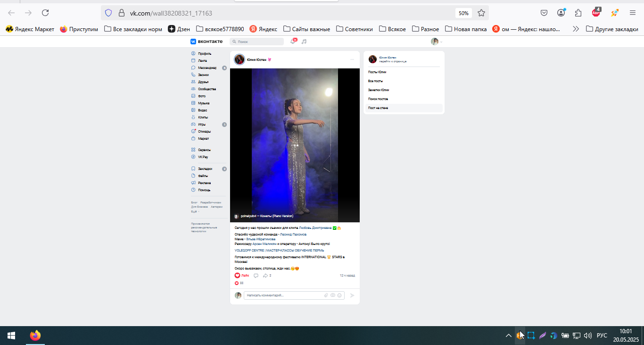Show more bookmarks with the chevron arrows
This screenshot has width=644, height=345.
[576, 29]
